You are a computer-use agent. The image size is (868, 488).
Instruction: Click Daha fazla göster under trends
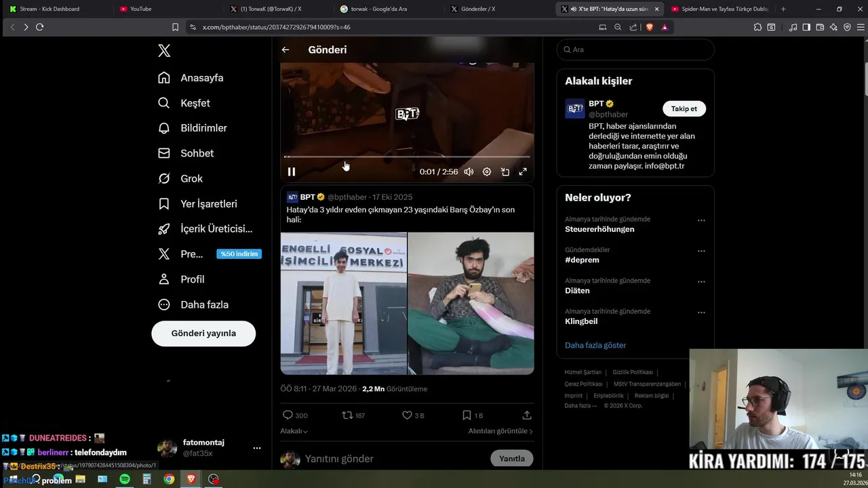pos(595,345)
